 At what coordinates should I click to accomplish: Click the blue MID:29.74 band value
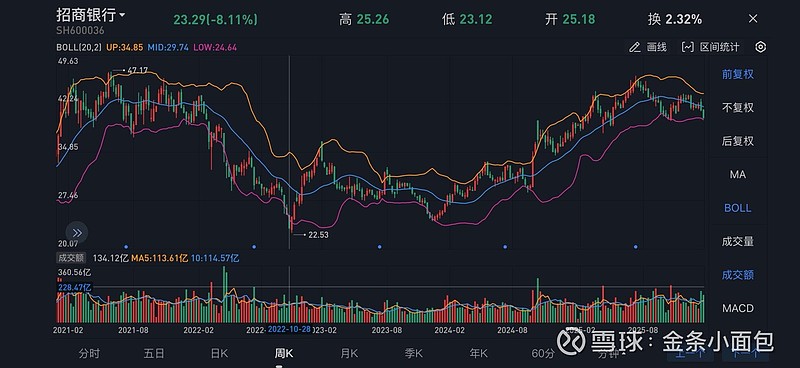168,47
